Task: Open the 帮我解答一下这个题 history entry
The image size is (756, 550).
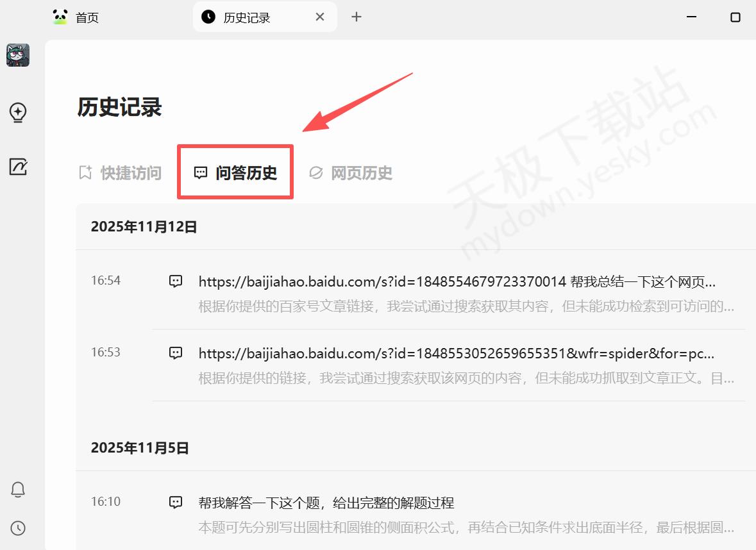Action: point(326,503)
